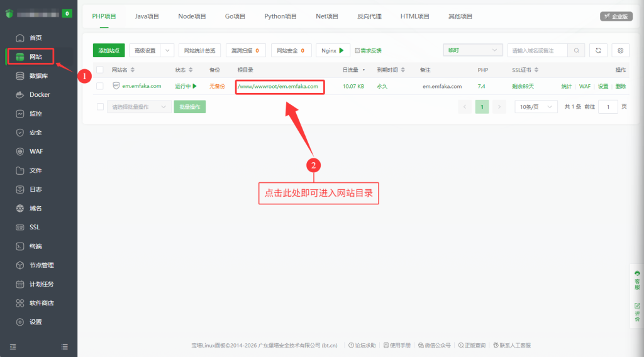644x357 pixels.
Task: Open the sidebar menu list icon
Action: [x=65, y=347]
